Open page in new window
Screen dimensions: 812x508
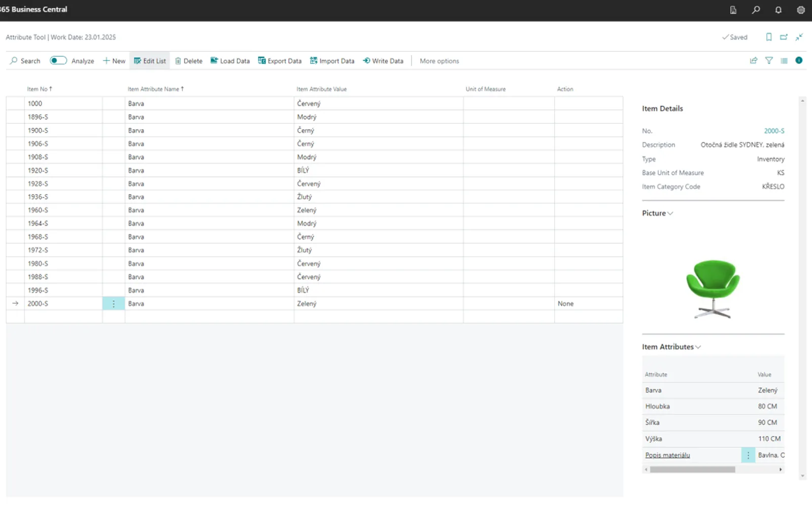coord(784,37)
